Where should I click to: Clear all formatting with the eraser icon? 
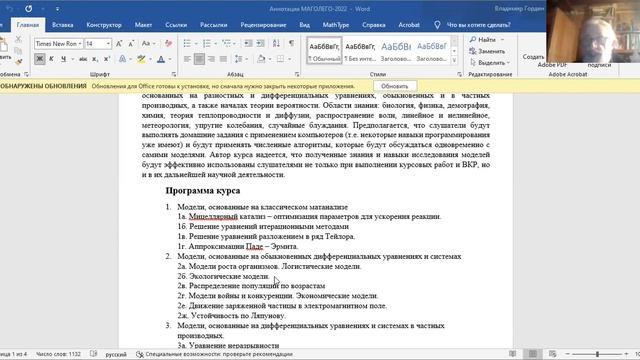pyautogui.click(x=168, y=44)
